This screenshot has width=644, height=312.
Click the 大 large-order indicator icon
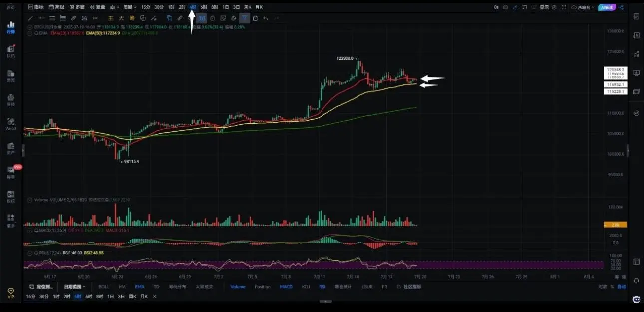(x=121, y=18)
